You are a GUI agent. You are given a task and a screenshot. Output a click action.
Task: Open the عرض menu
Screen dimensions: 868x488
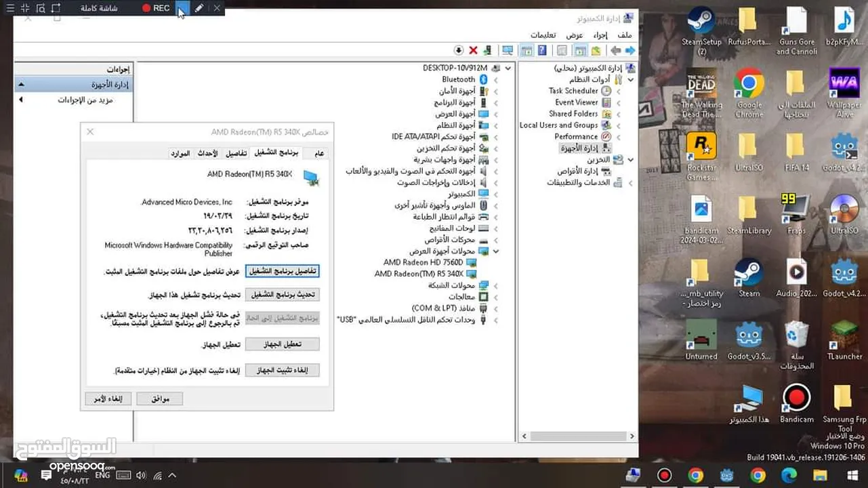point(575,35)
